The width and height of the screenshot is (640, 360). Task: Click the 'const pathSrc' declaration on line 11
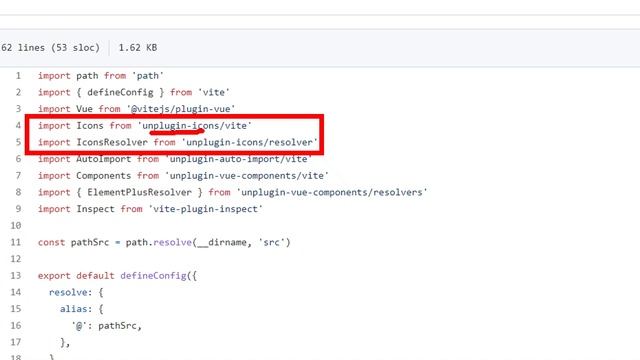pos(73,242)
